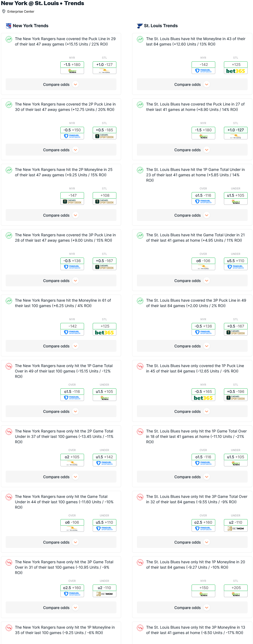253x644 pixels.
Task: Click the St. Louis Blues team logo
Action: pyautogui.click(x=140, y=26)
